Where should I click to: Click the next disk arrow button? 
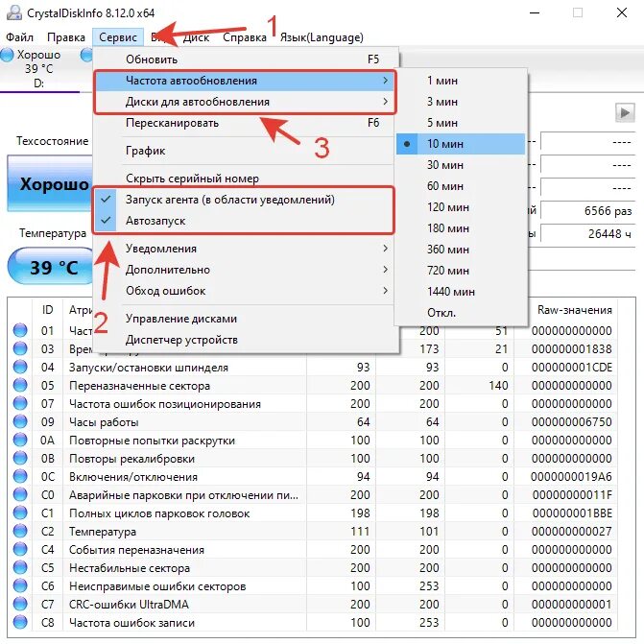tap(625, 112)
